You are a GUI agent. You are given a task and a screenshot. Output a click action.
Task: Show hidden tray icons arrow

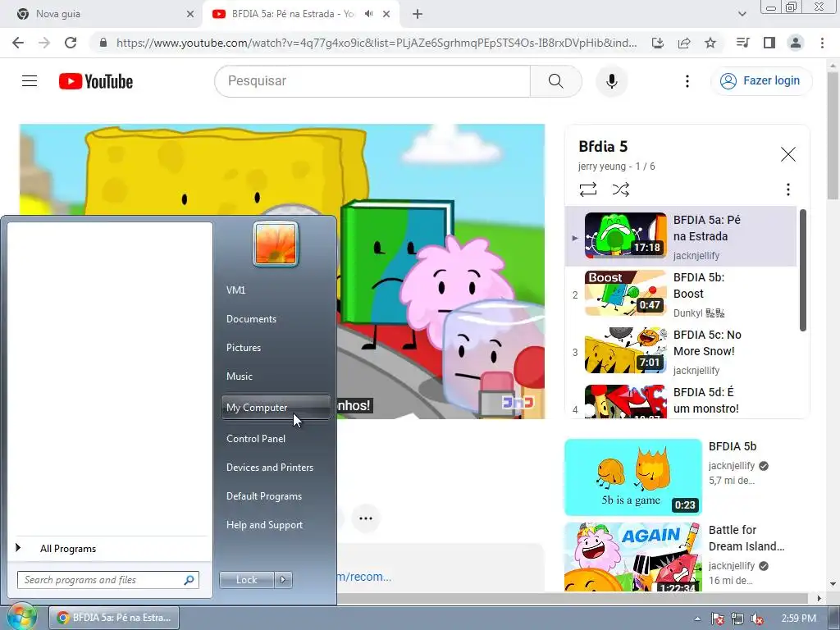pos(697,619)
